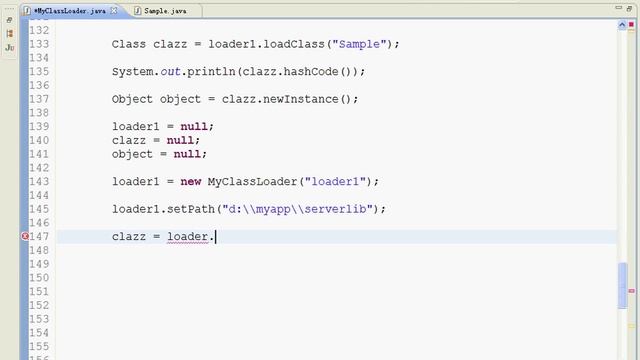
Task: Click the "new" keyword on line 143
Action: click(191, 182)
